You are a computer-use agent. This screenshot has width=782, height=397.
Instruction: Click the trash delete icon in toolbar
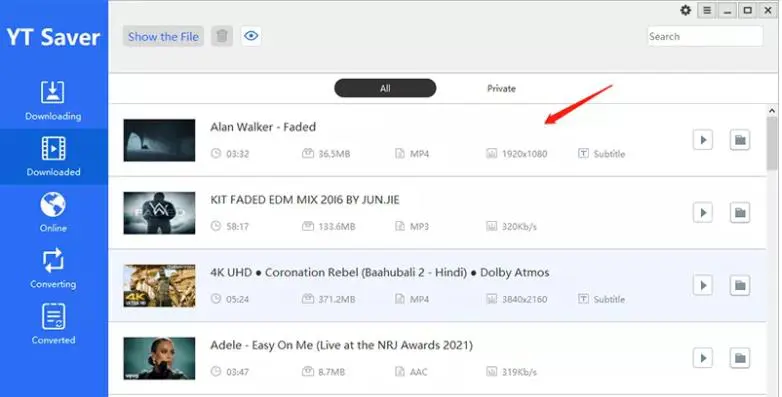(x=222, y=36)
